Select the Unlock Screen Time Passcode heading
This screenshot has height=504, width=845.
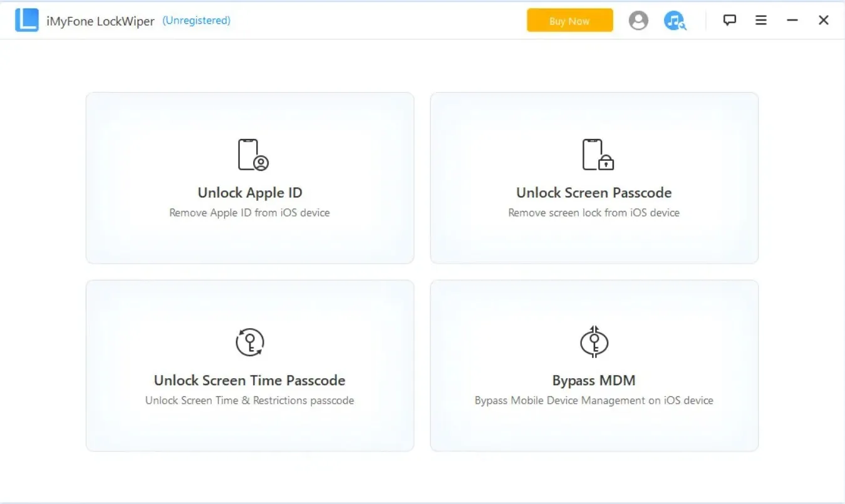[x=250, y=381]
